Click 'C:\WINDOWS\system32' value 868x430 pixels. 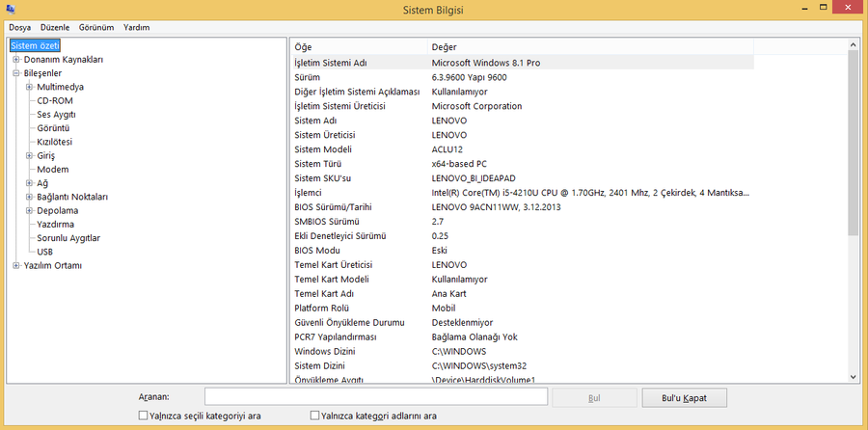pos(477,365)
